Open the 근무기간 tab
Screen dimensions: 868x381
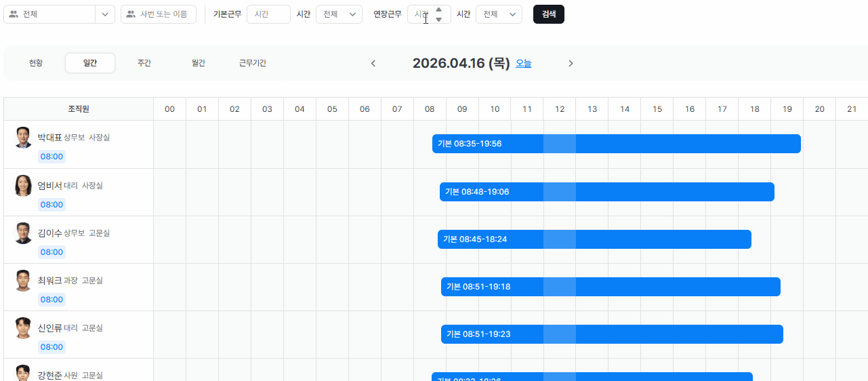pos(253,63)
